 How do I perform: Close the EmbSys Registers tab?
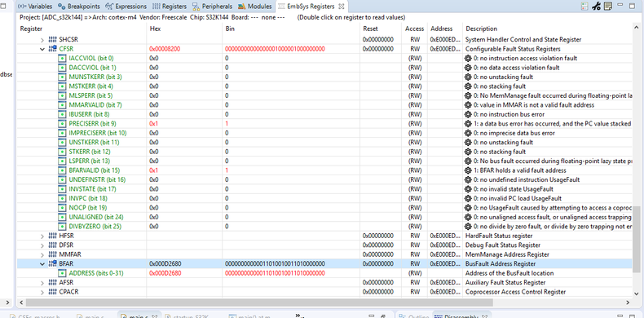point(341,7)
